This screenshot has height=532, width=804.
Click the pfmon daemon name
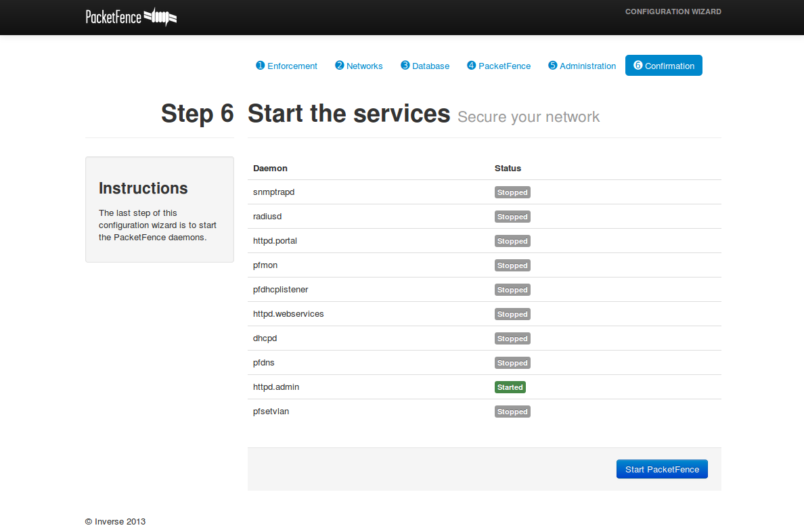pyautogui.click(x=265, y=265)
